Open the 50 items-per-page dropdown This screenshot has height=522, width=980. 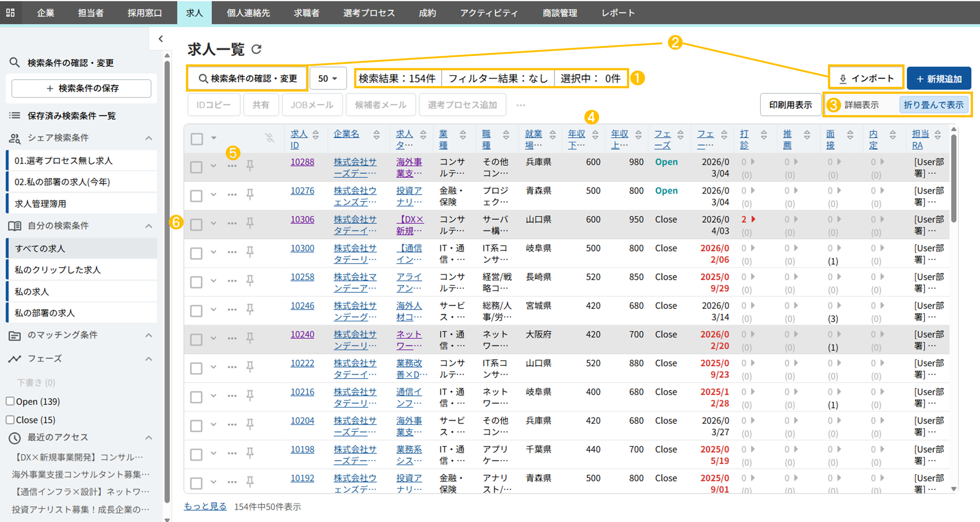[328, 78]
